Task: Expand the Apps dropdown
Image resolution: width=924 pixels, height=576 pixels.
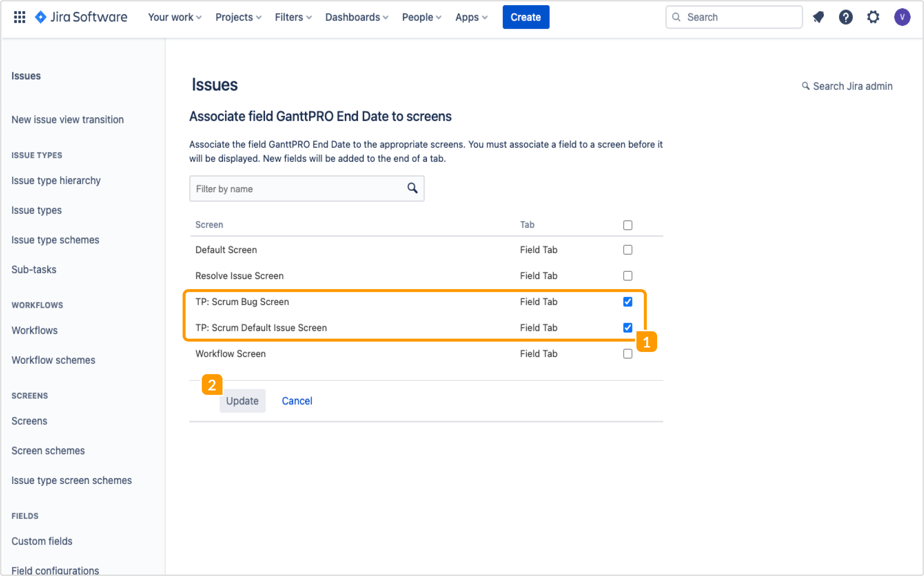Action: pyautogui.click(x=471, y=17)
